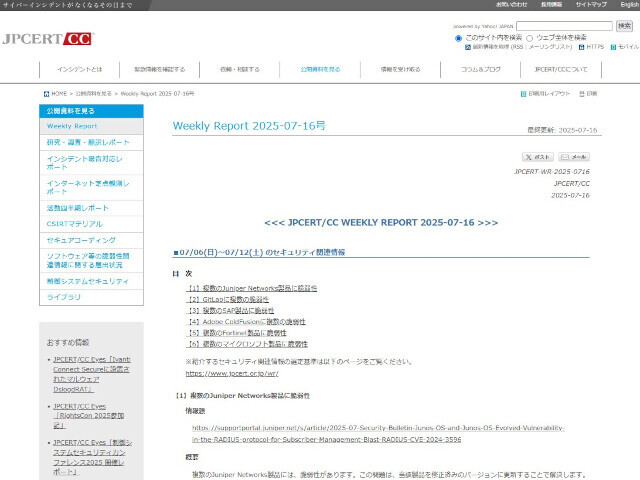
Task: Click the 公開資料を見る sidebar header
Action: coord(91,111)
